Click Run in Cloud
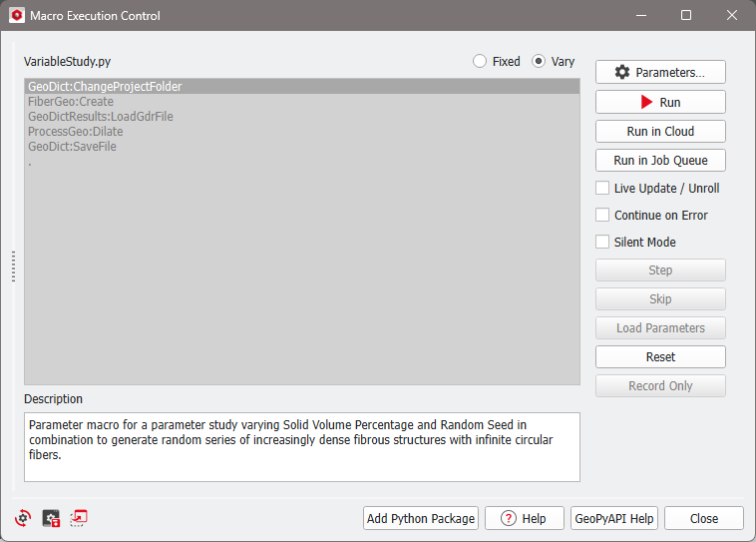The width and height of the screenshot is (756, 542). 660,132
